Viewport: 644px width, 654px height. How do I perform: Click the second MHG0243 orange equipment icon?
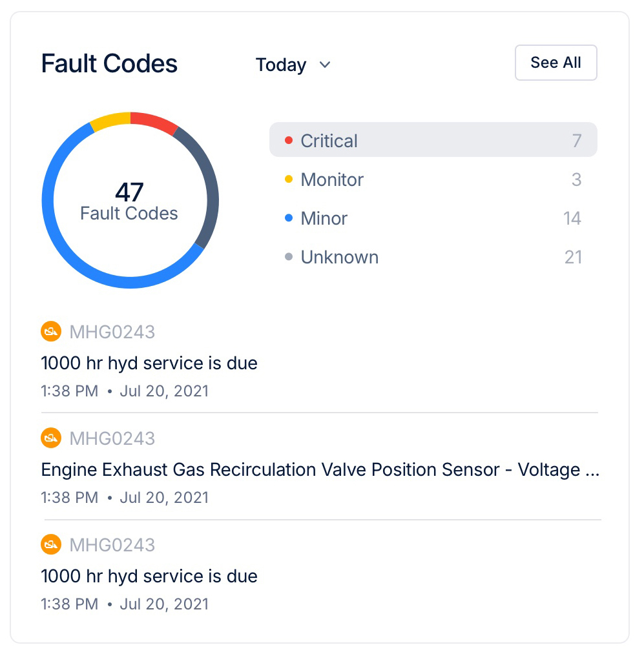[x=51, y=438]
